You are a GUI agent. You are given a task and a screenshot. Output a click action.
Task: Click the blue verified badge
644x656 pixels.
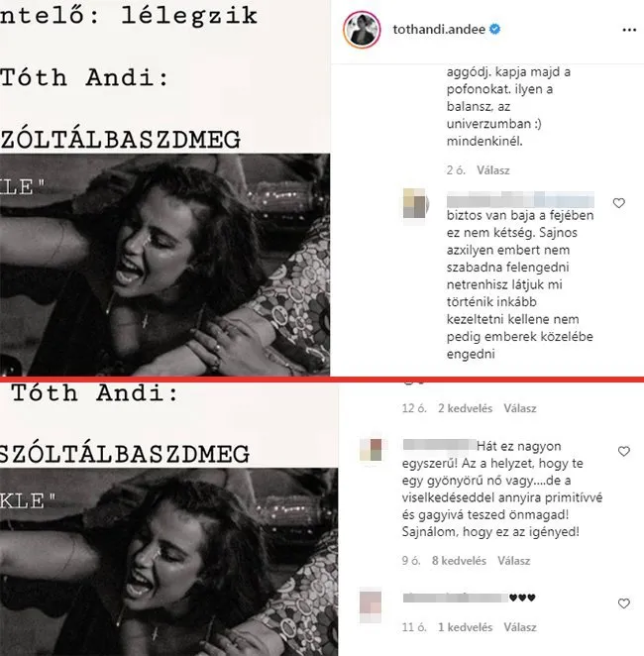coord(494,30)
